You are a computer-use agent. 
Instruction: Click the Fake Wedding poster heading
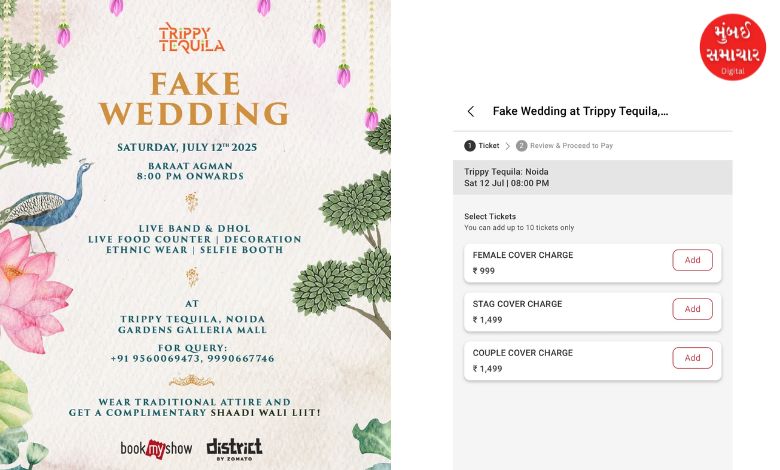tap(195, 98)
